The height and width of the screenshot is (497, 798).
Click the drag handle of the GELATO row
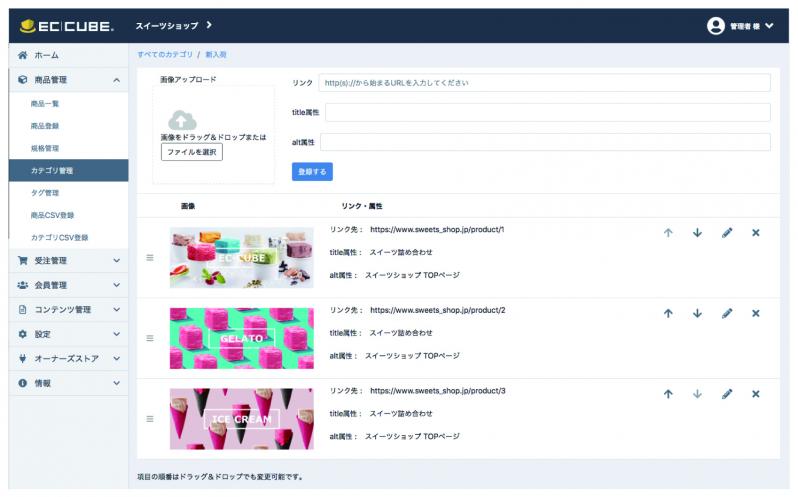coord(150,338)
